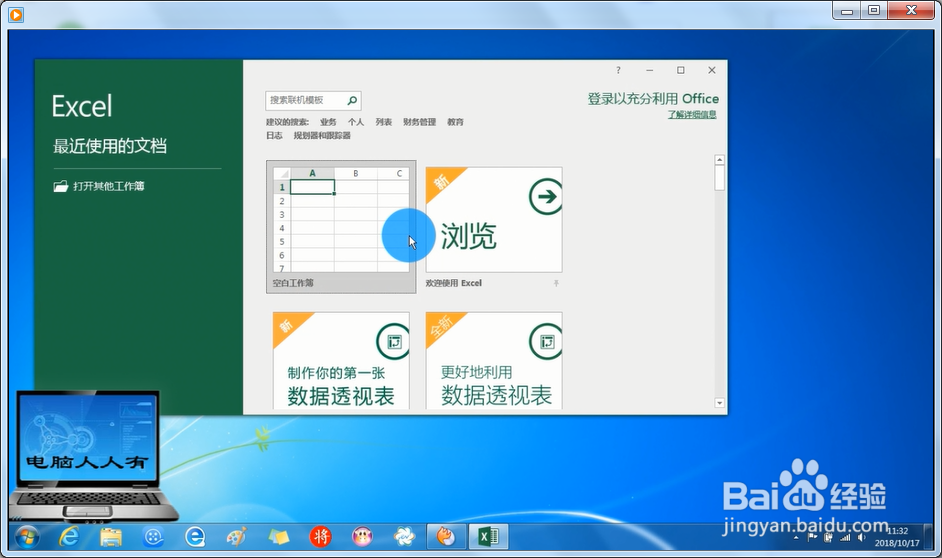Click the template list scroll down arrow
Screen dimensions: 942x558
click(x=719, y=403)
